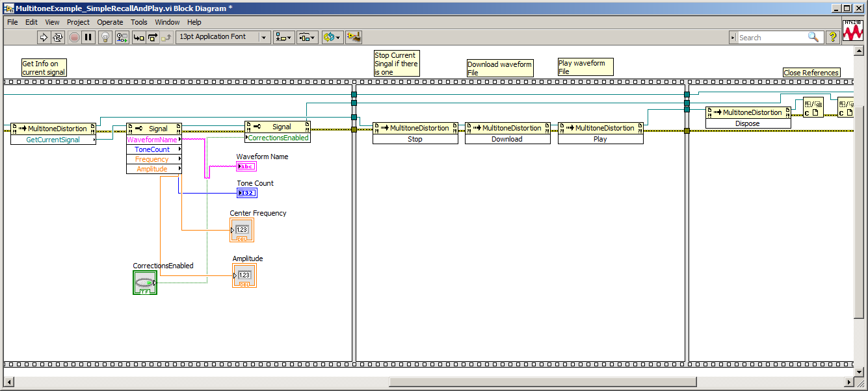
Task: Select the Tone Count I32 indicator terminal
Action: 246,193
